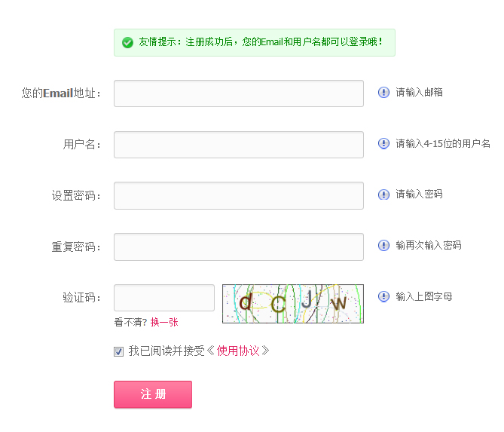Image resolution: width=504 pixels, height=432 pixels.
Task: Click the captcha image
Action: (x=292, y=304)
